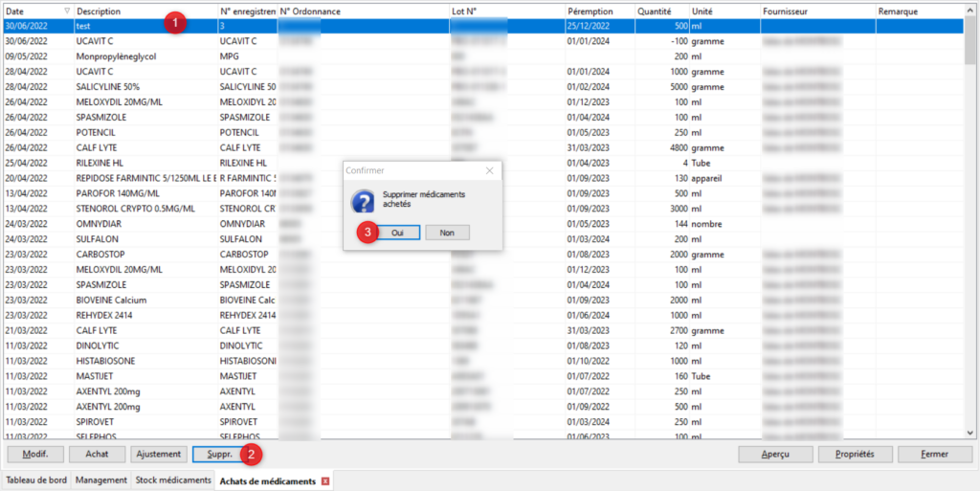This screenshot has height=491, width=980.
Task: Click the Ajustement button
Action: tap(159, 455)
